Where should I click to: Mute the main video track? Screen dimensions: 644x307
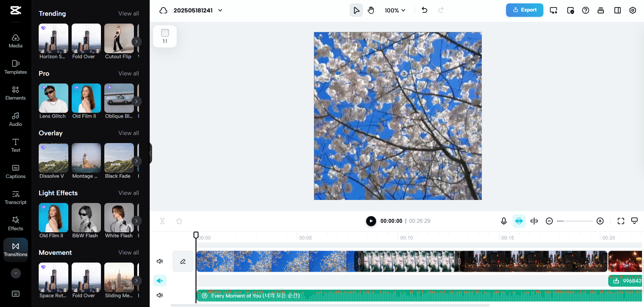coord(160,261)
